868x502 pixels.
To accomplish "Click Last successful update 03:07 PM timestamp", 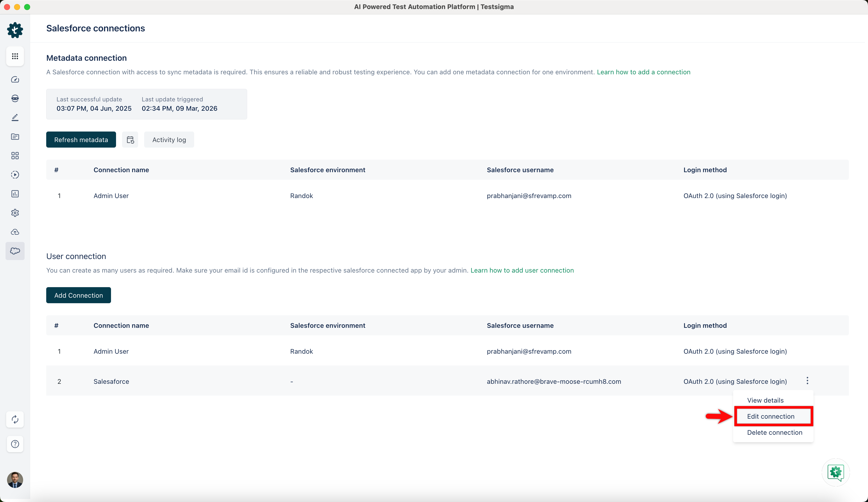I will coord(94,108).
